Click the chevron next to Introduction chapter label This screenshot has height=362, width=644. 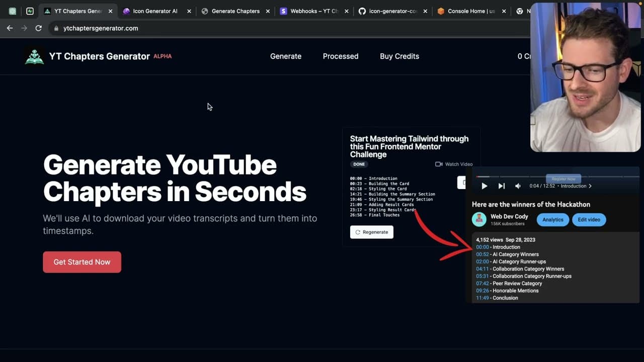click(590, 186)
